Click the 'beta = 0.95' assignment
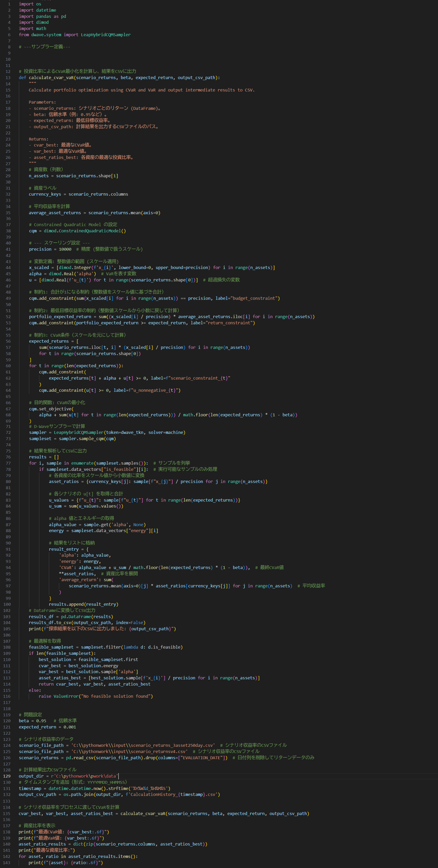 coord(32,721)
